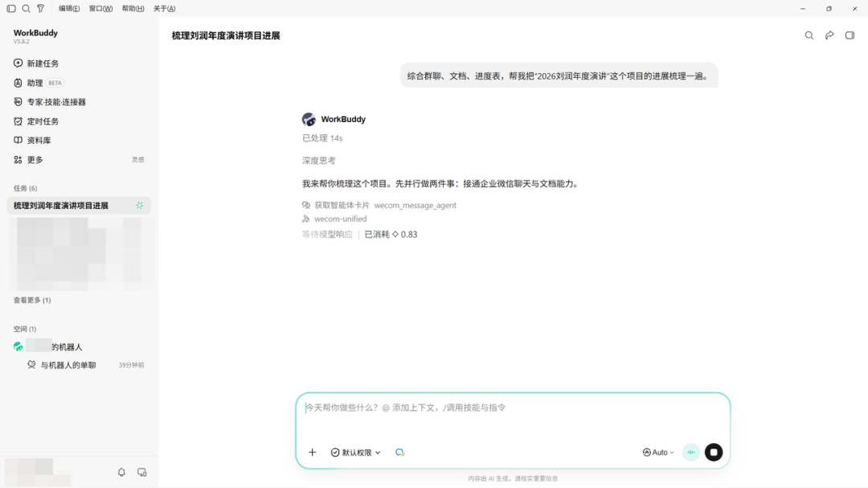Screen dimensions: 868x488
Task: Open the 默认权限 permissions dropdown
Action: point(356,453)
